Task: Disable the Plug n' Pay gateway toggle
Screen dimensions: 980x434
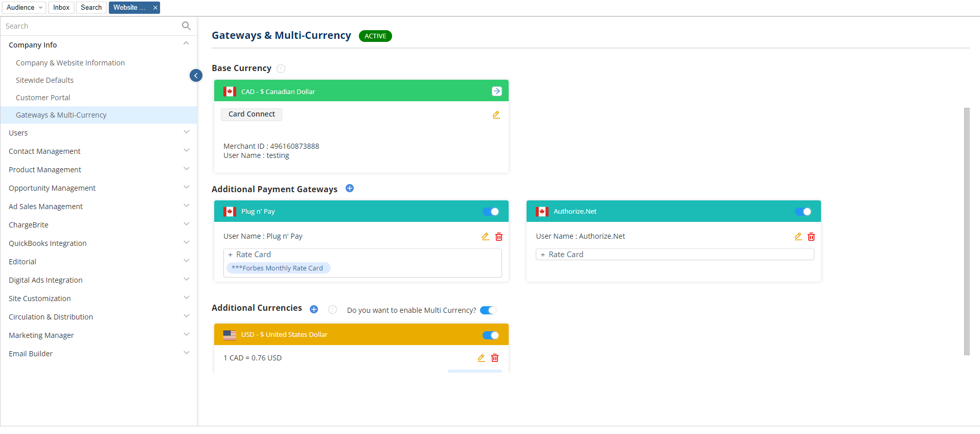Action: tap(491, 212)
